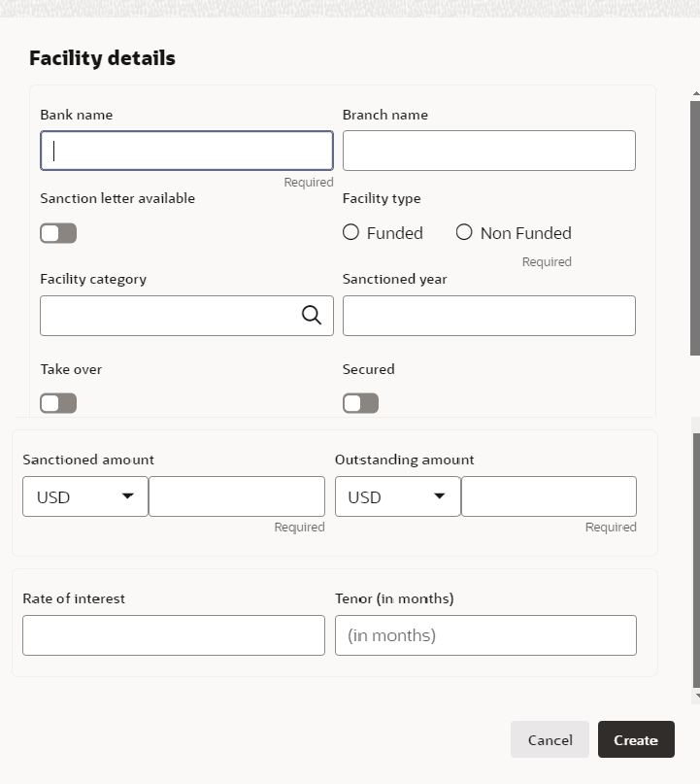Image resolution: width=700 pixels, height=784 pixels.
Task: Click the Sanction letter available label
Action: pos(117,198)
